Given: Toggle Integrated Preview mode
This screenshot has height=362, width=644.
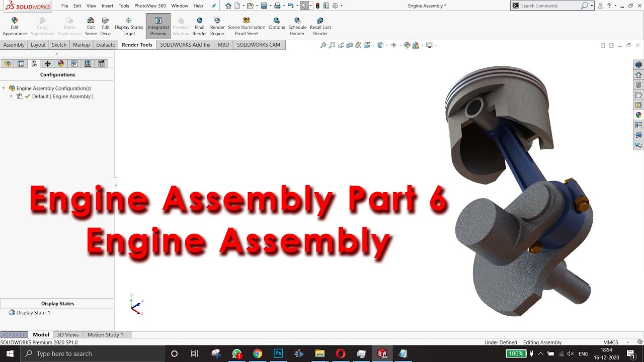Looking at the screenshot, I should (157, 25).
